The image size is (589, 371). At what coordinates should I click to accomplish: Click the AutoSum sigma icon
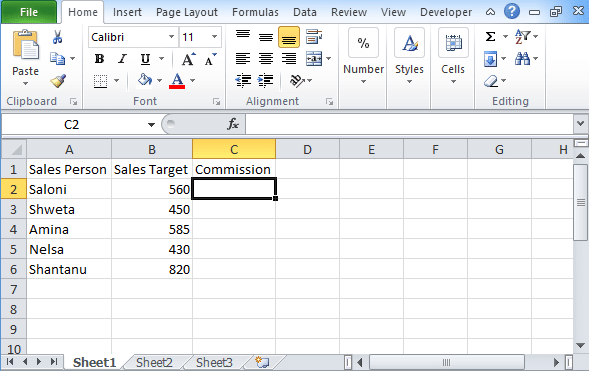click(x=490, y=37)
